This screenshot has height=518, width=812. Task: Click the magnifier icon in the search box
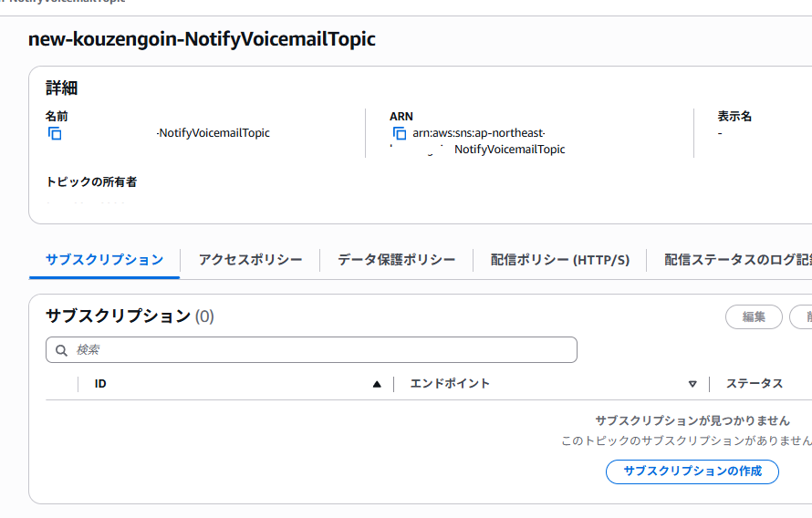(x=62, y=350)
